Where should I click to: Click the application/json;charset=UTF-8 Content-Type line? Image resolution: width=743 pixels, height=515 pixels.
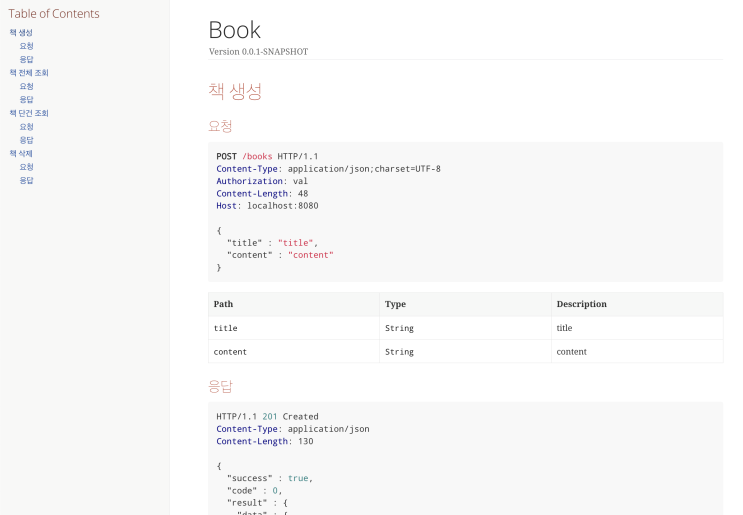pyautogui.click(x=328, y=169)
